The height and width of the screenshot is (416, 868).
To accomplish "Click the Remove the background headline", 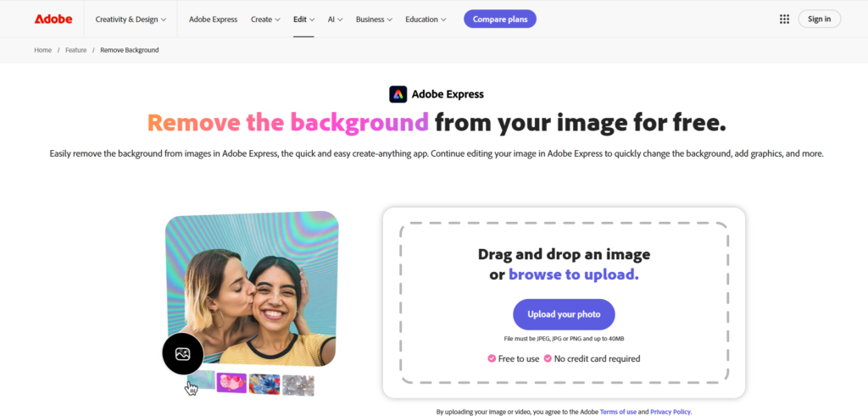I will (288, 123).
